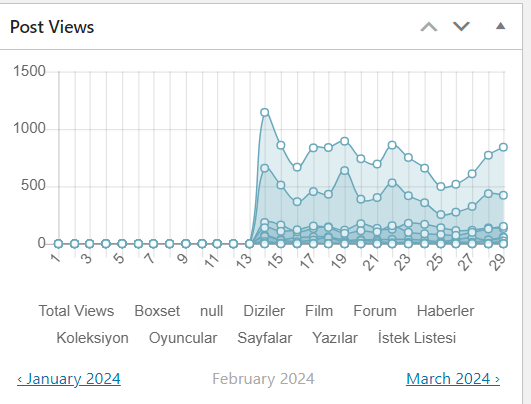Toggle Total Views dataset in legend
The image size is (531, 404).
click(76, 311)
